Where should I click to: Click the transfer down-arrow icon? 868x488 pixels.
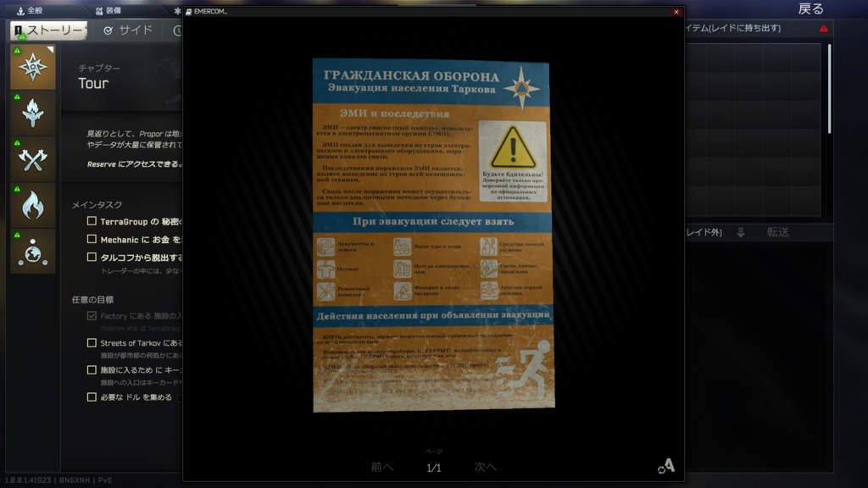point(740,233)
